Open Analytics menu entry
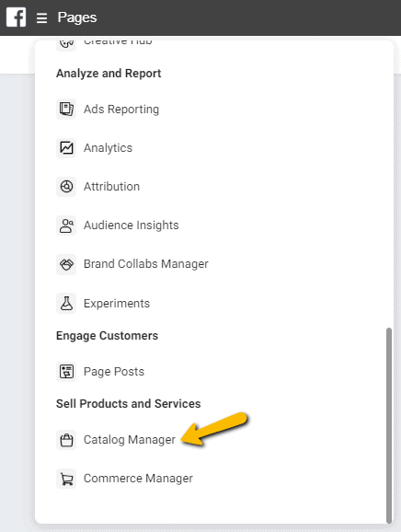Viewport: 401px width, 532px height. 108,148
